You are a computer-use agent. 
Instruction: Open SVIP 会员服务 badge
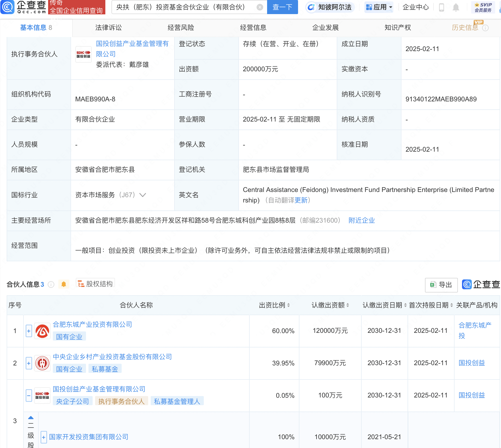pyautogui.click(x=483, y=7)
